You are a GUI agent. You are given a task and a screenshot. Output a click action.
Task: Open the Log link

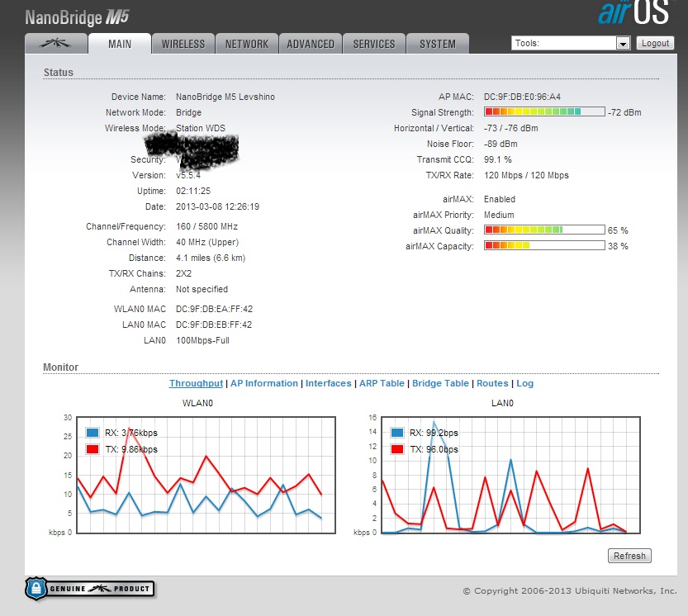tap(524, 383)
